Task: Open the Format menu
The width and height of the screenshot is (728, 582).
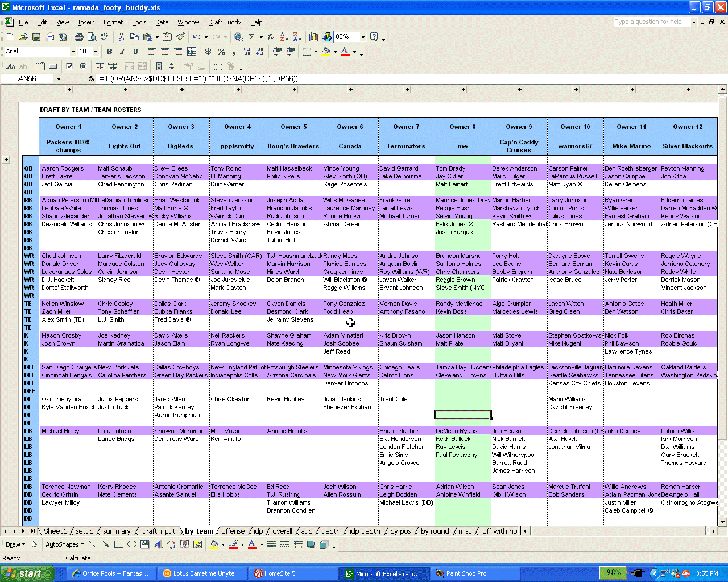Action: click(113, 22)
